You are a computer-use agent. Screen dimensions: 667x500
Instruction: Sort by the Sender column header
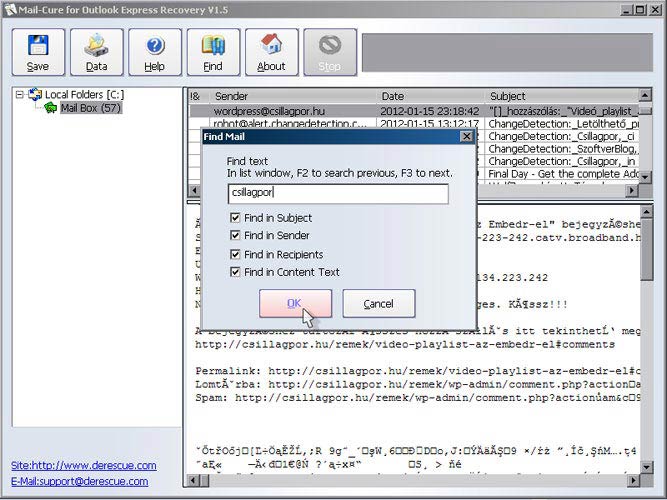[x=293, y=96]
